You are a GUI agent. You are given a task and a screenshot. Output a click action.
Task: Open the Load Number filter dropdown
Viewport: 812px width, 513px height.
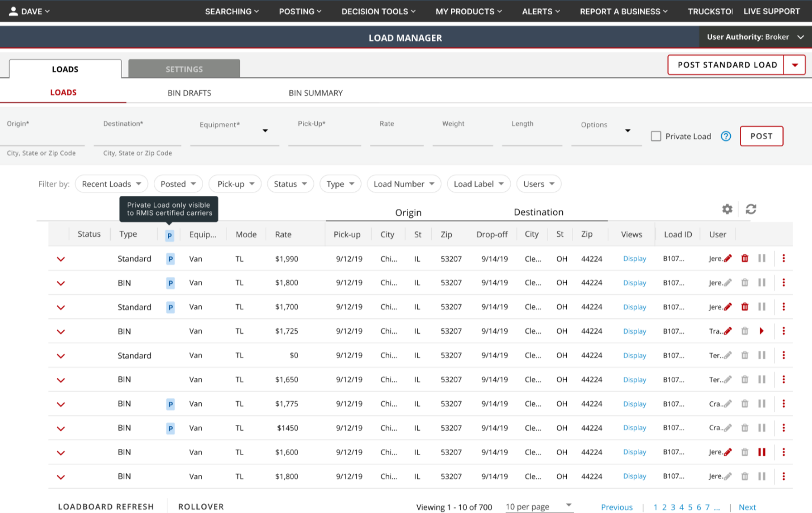(x=404, y=184)
